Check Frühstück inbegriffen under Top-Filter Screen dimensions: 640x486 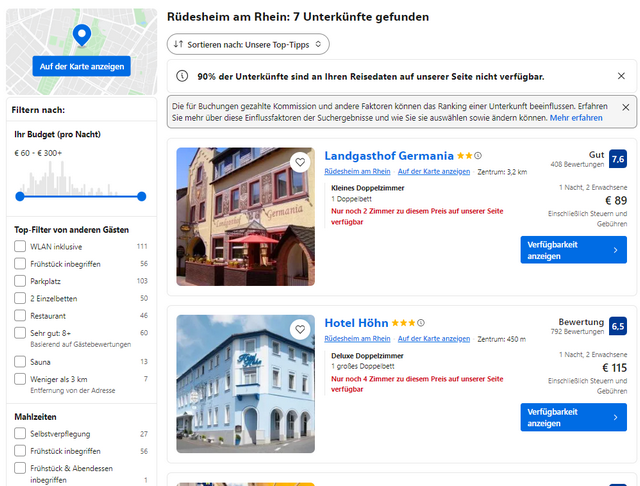20,264
